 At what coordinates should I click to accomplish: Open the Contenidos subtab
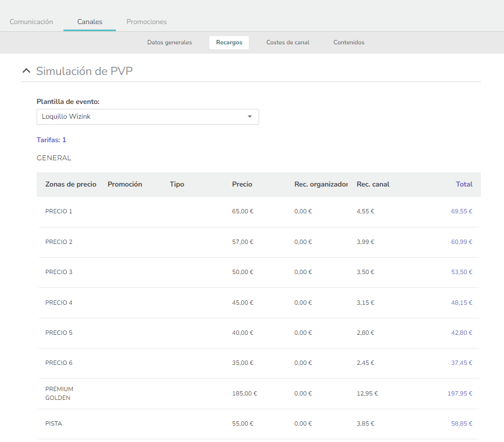[349, 43]
